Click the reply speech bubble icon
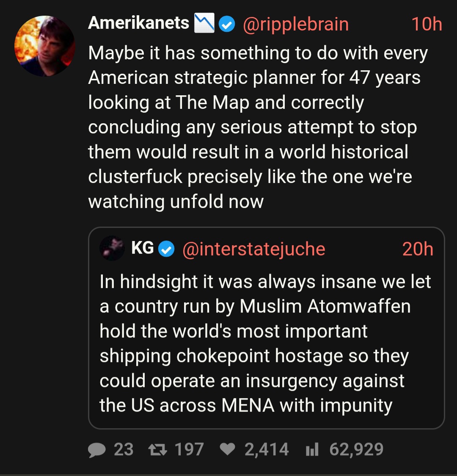This screenshot has height=476, width=457. point(97,450)
